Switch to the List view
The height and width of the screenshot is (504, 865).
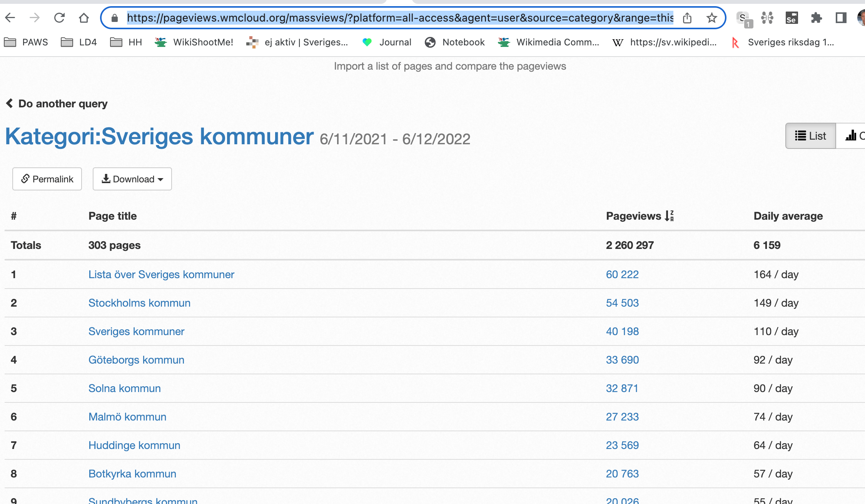[810, 136]
